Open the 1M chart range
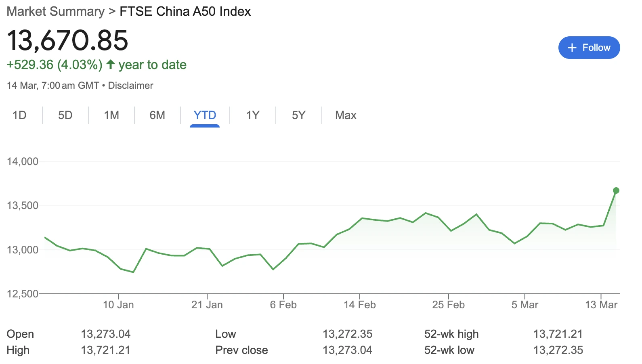642x364 pixels. tap(111, 115)
